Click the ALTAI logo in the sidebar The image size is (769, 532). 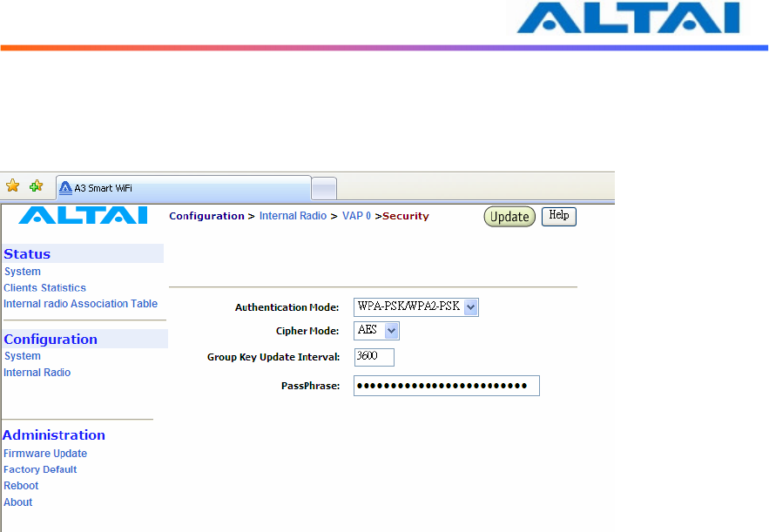[84, 215]
